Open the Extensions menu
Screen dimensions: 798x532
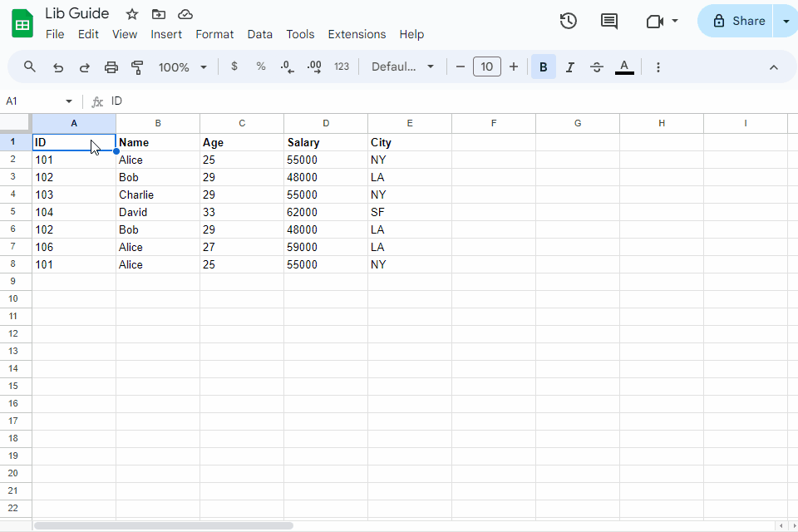point(357,34)
